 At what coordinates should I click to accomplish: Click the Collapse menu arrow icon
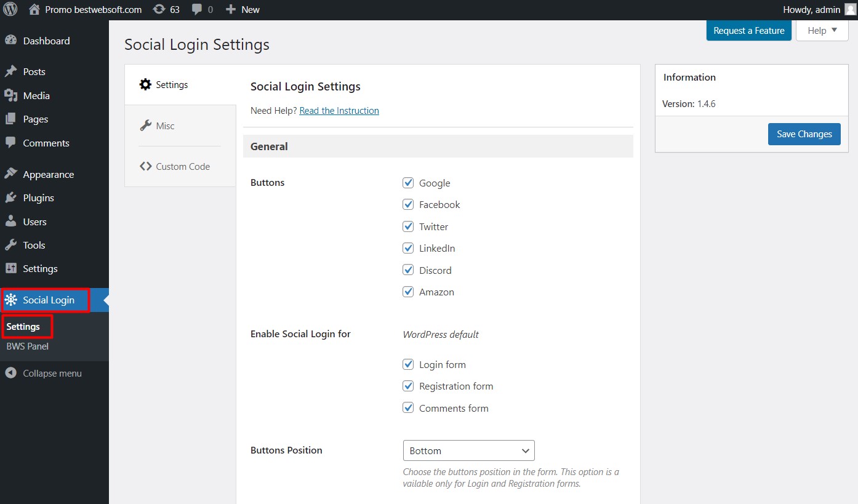(x=10, y=373)
